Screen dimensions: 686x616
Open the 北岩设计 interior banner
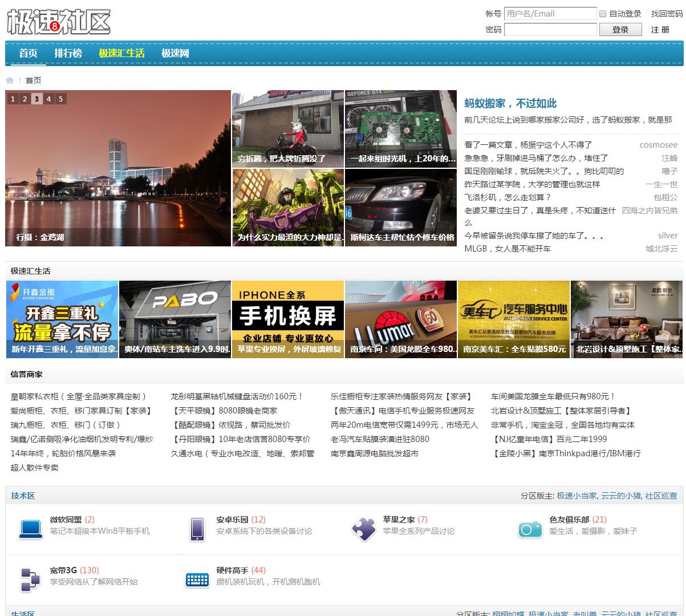627,319
